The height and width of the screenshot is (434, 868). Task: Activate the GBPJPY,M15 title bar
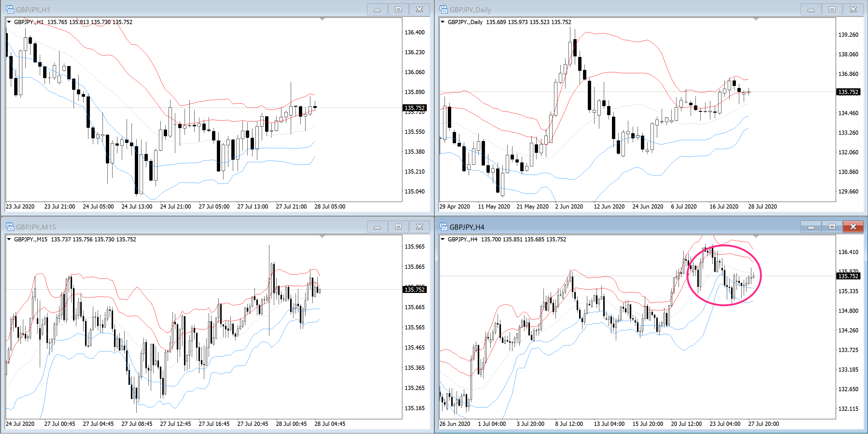click(x=202, y=227)
